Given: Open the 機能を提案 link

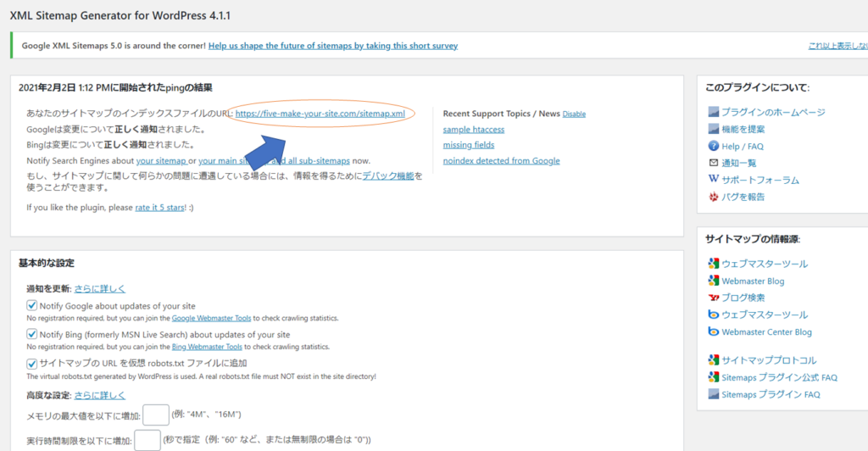Looking at the screenshot, I should [743, 129].
